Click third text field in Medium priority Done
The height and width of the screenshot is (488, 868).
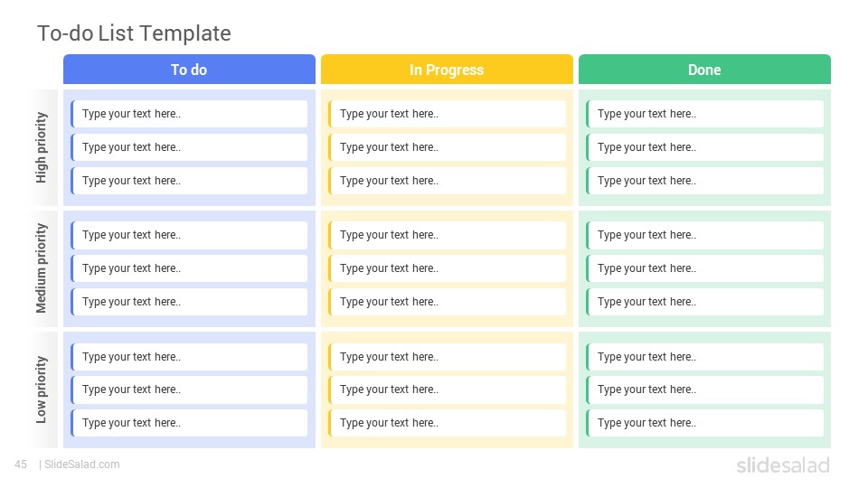(704, 302)
